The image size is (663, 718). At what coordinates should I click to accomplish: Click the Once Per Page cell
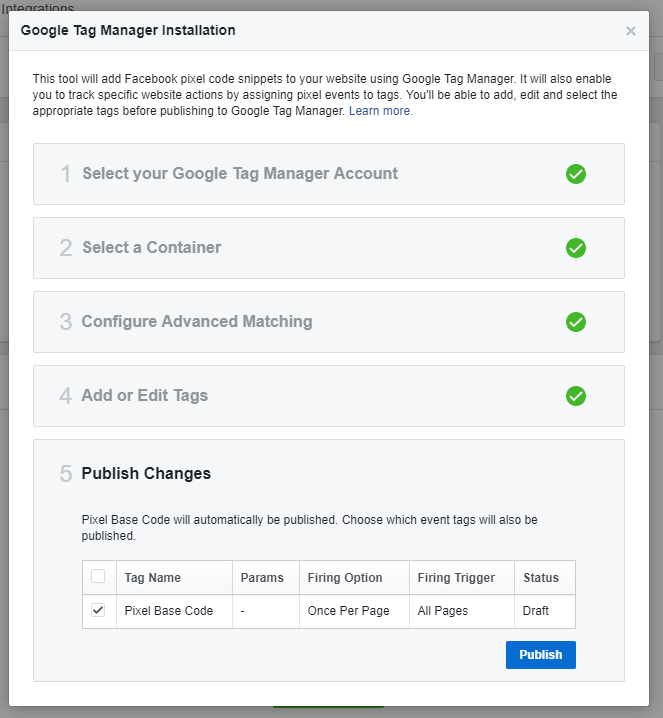click(x=354, y=611)
